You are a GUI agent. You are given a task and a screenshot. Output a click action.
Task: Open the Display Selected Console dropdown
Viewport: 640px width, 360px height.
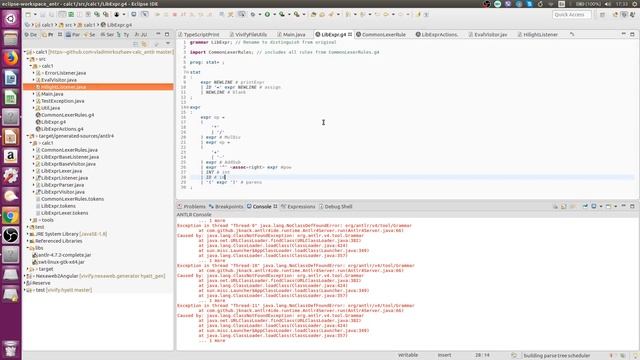600,207
